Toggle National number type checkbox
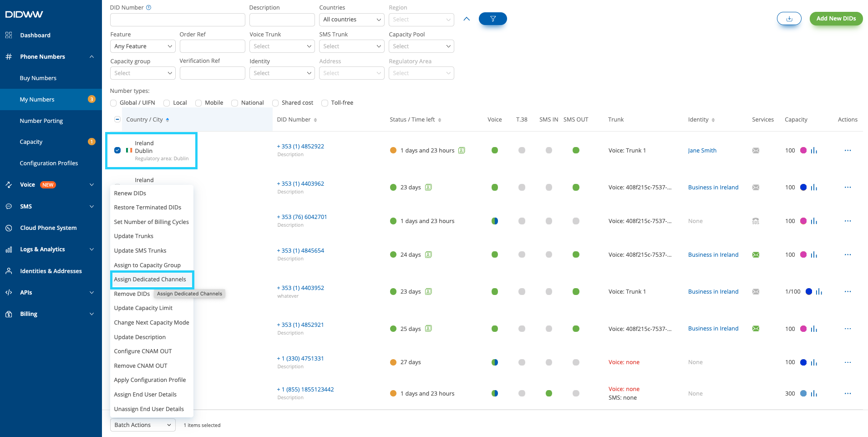 (234, 103)
